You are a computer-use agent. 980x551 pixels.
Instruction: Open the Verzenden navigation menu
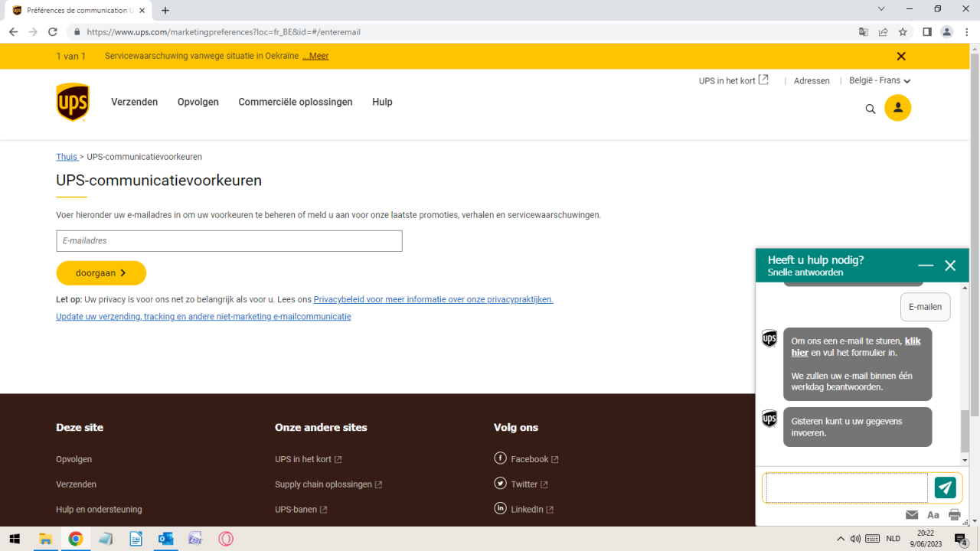(134, 102)
